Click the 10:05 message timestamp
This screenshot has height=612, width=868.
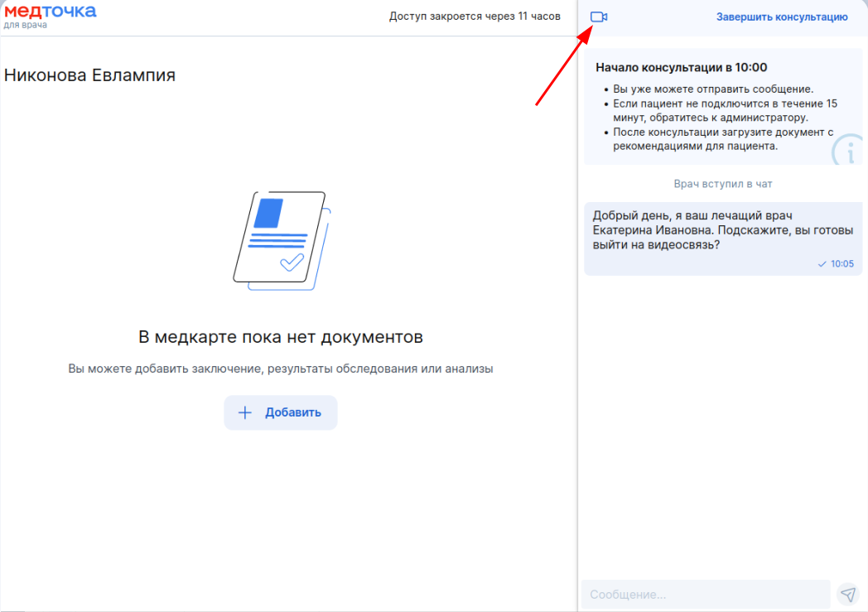[842, 264]
